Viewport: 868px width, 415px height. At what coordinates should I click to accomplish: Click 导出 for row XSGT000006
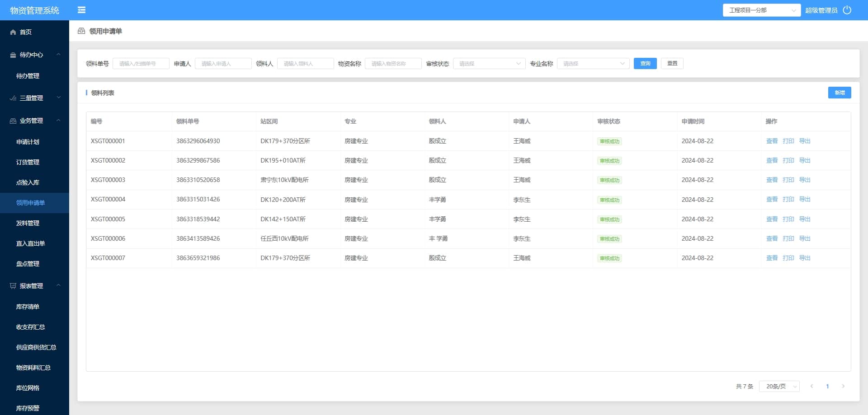[805, 238]
